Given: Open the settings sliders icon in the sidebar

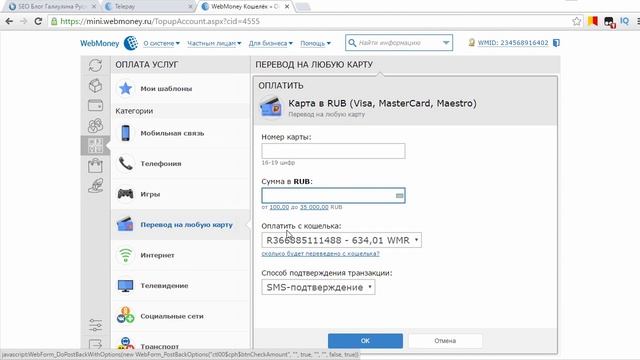Looking at the screenshot, I should pos(95,325).
